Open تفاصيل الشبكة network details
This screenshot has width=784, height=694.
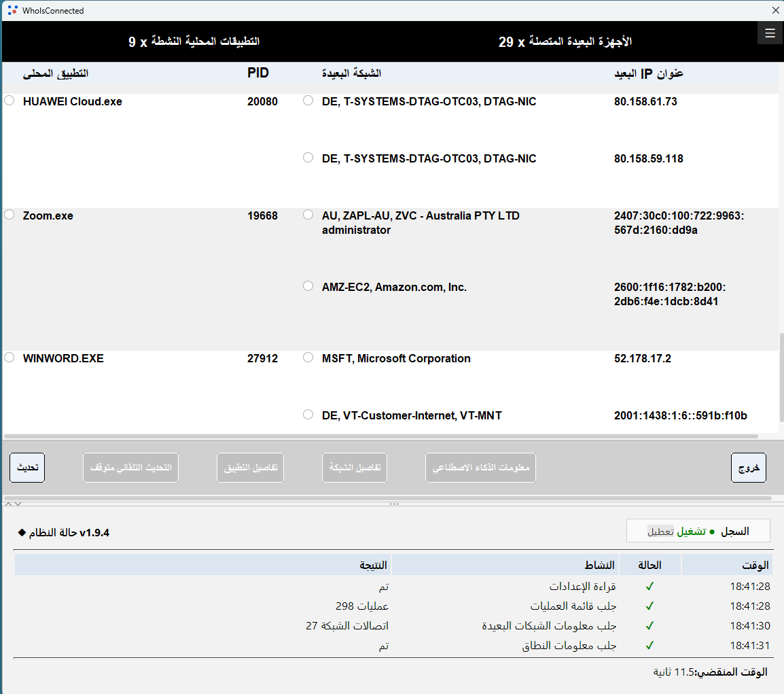[x=355, y=468]
